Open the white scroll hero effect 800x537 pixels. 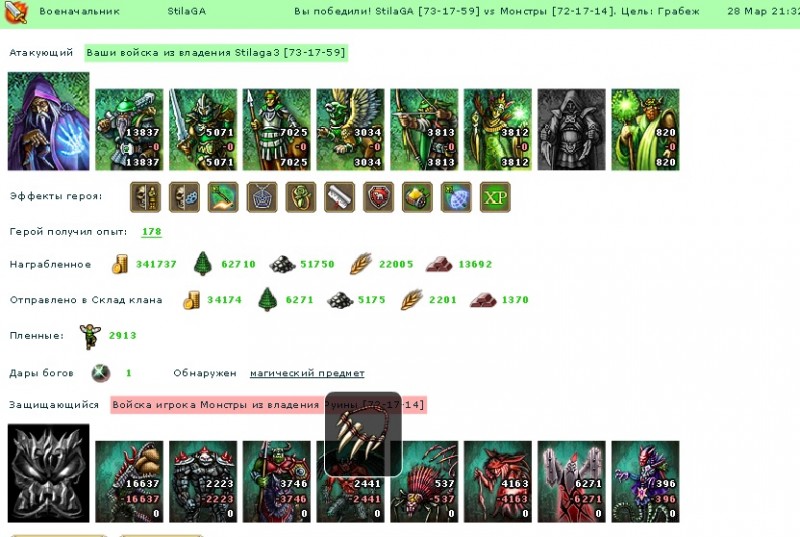[x=339, y=197]
